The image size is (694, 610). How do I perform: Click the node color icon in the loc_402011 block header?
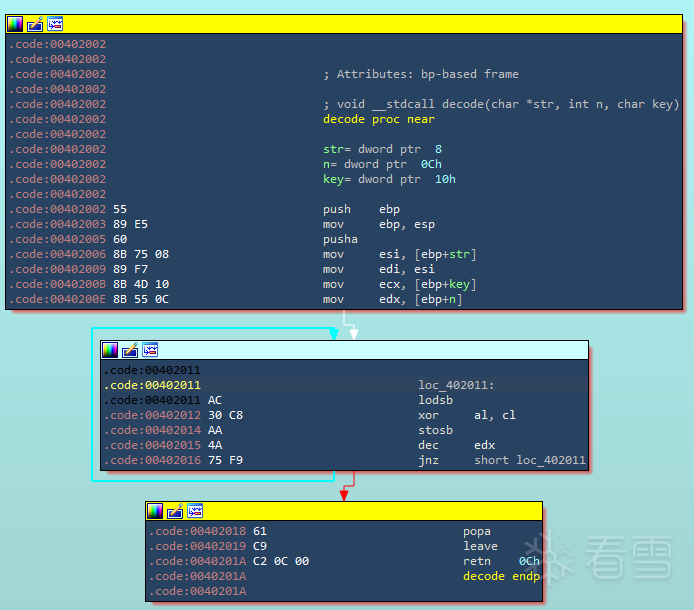click(x=110, y=350)
